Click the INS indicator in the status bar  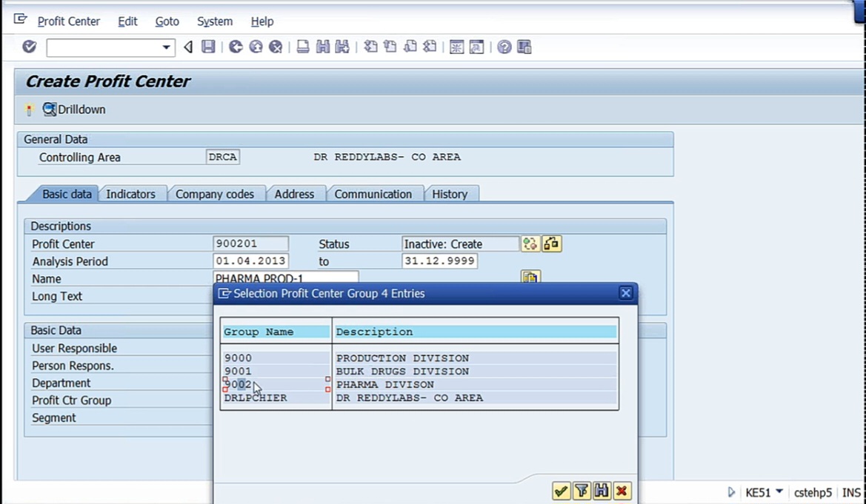tap(851, 492)
